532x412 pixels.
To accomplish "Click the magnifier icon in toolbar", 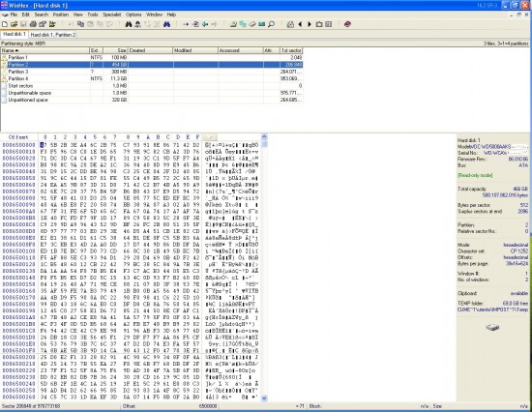I will coord(271,24).
